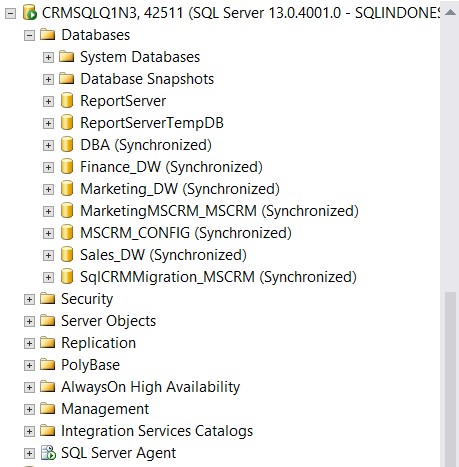Expand the AlwaysOn High Availability node
The height and width of the screenshot is (467, 459).
pyautogui.click(x=29, y=387)
